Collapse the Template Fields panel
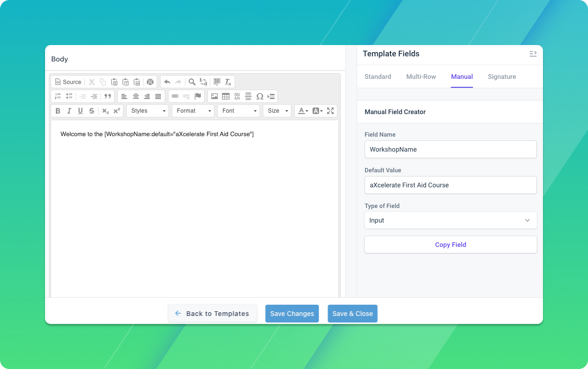This screenshot has height=369, width=588. pyautogui.click(x=533, y=54)
